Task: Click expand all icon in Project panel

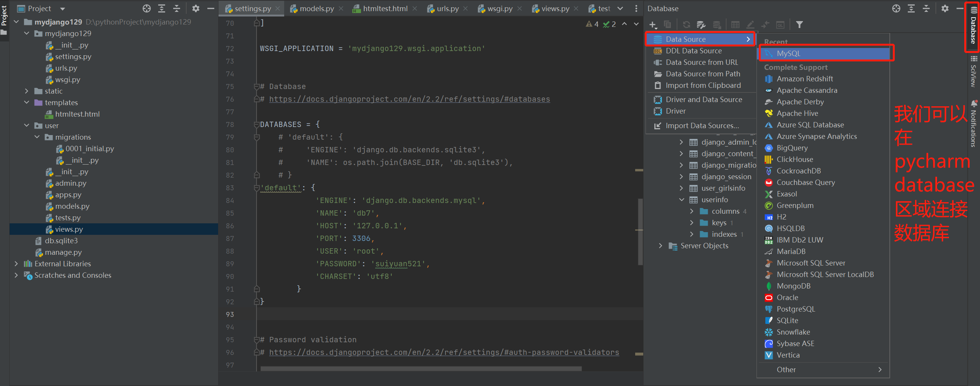Action: coord(162,8)
